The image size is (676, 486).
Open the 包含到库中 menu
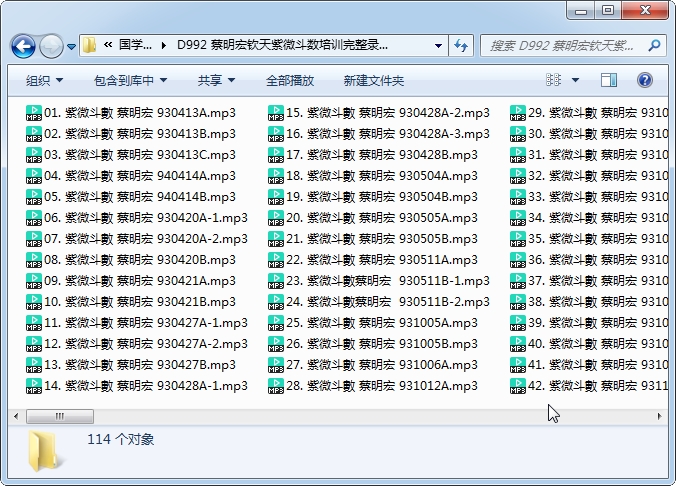click(130, 80)
